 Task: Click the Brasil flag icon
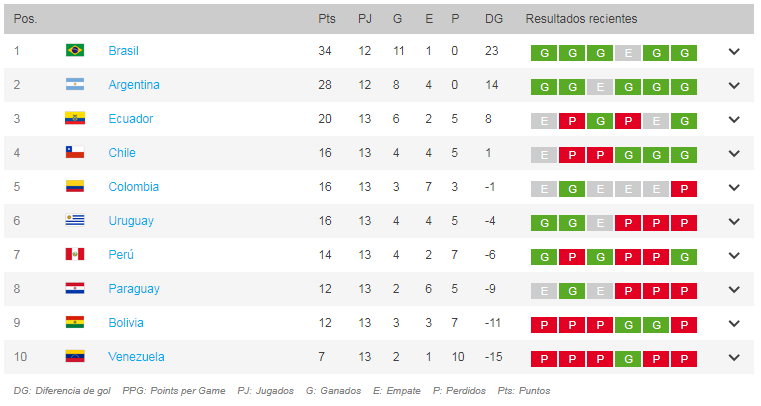coord(74,51)
